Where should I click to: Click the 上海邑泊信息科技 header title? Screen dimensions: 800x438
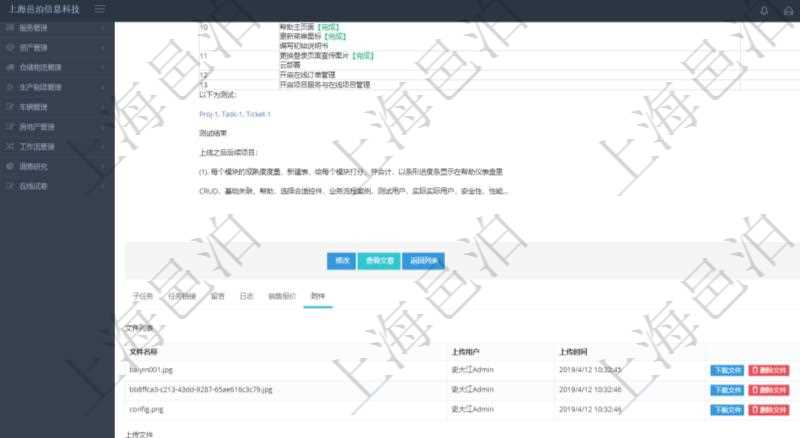pos(44,9)
